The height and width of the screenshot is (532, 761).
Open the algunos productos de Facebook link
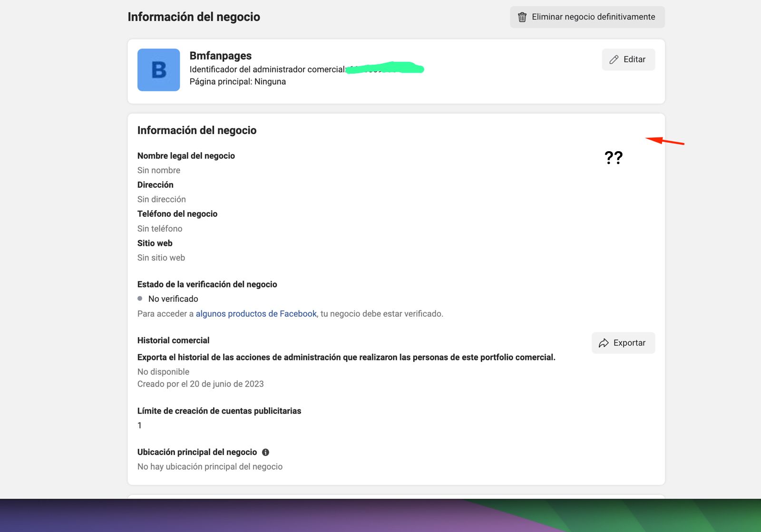tap(256, 314)
